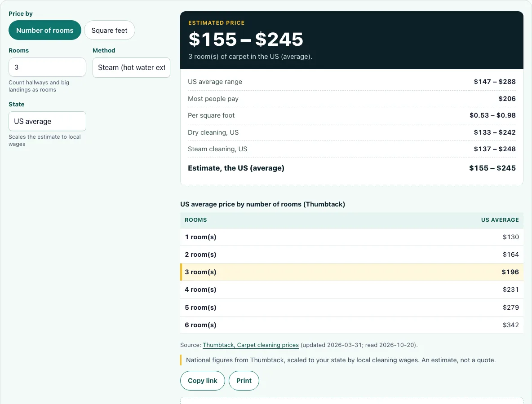Select the 4 room(s) table row
This screenshot has width=532, height=404.
(x=352, y=290)
